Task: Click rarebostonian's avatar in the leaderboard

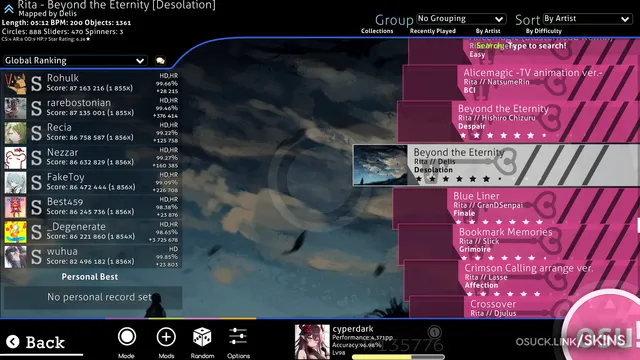Action: pyautogui.click(x=15, y=108)
